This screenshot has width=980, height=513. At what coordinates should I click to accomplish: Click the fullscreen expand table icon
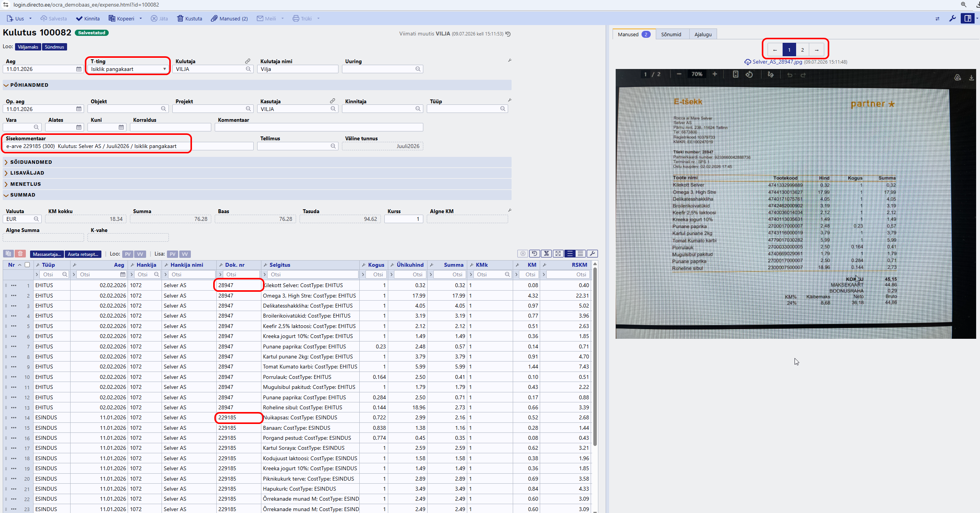(558, 254)
